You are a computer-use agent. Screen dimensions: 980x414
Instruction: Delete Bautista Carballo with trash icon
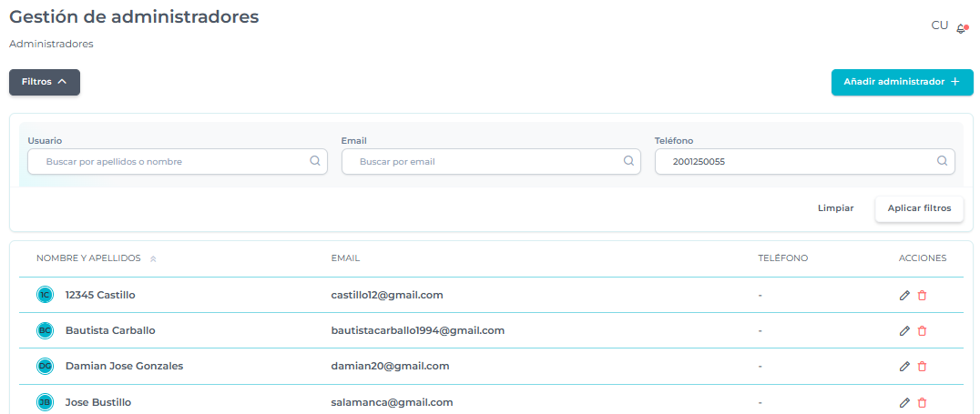pos(922,330)
